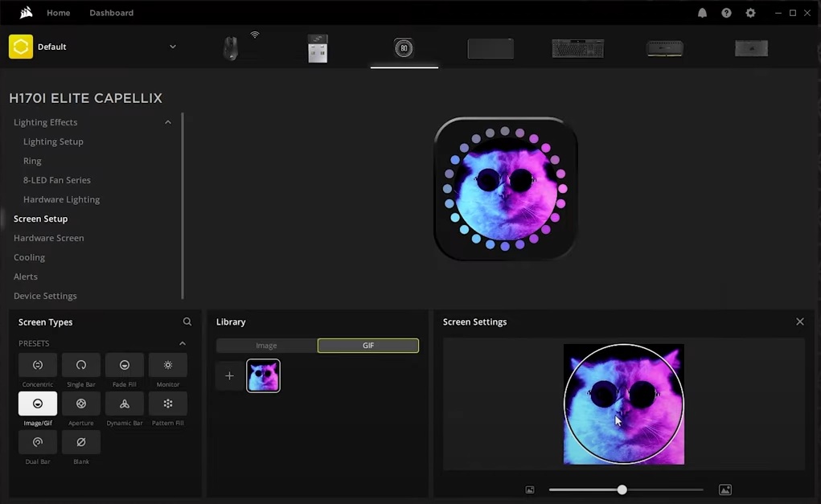Select the Pattern Fill preset
The image size is (821, 504).
[x=168, y=404]
